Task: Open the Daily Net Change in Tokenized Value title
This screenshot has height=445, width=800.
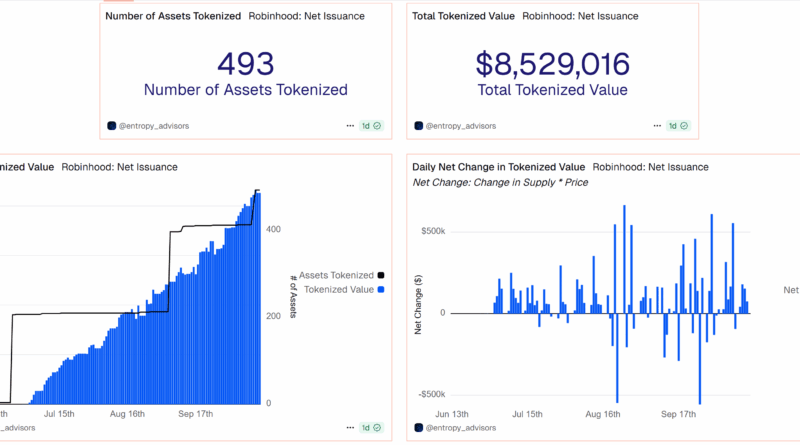Action: click(498, 167)
